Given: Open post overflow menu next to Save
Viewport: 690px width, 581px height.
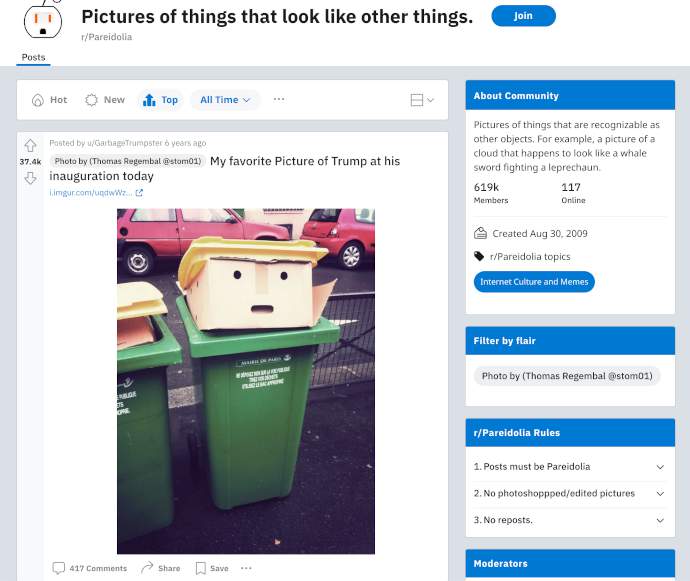Looking at the screenshot, I should coord(246,568).
